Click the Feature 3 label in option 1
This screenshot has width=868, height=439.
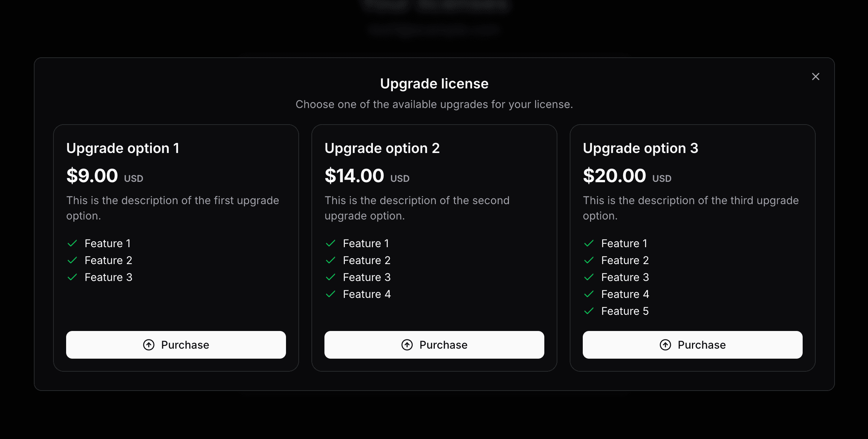click(x=108, y=277)
